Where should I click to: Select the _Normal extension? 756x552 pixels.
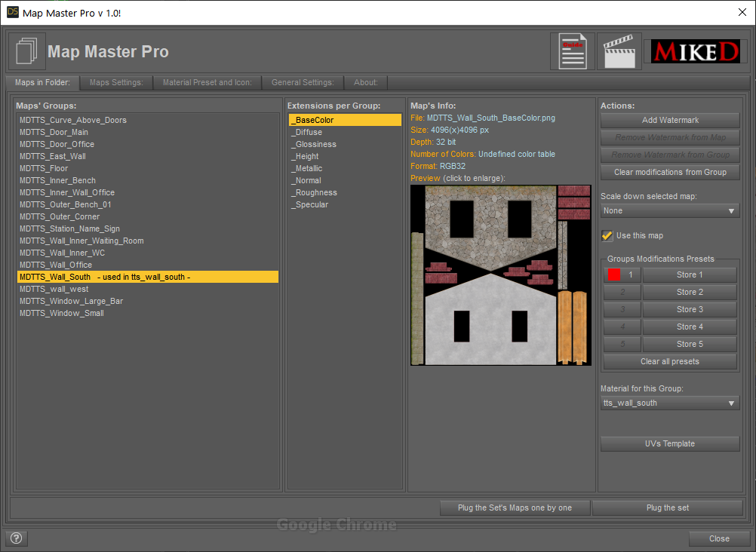pos(346,180)
